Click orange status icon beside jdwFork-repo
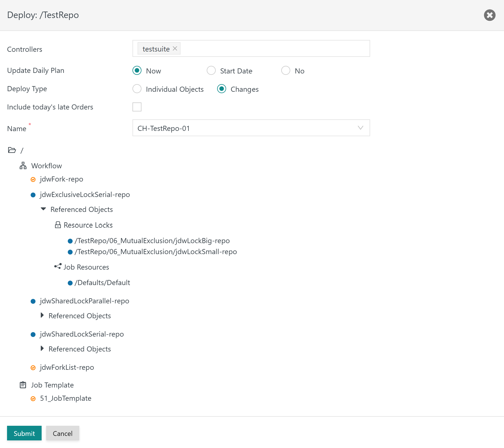This screenshot has width=504, height=448. (33, 180)
